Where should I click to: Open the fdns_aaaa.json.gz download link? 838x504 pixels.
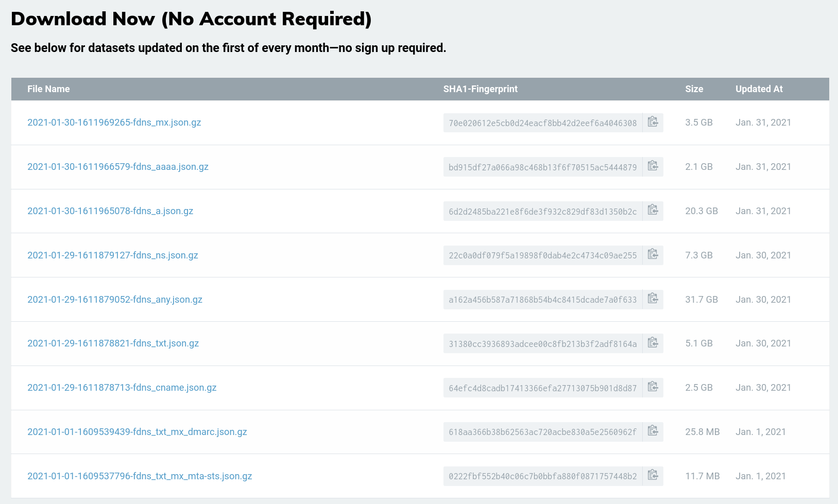point(117,167)
